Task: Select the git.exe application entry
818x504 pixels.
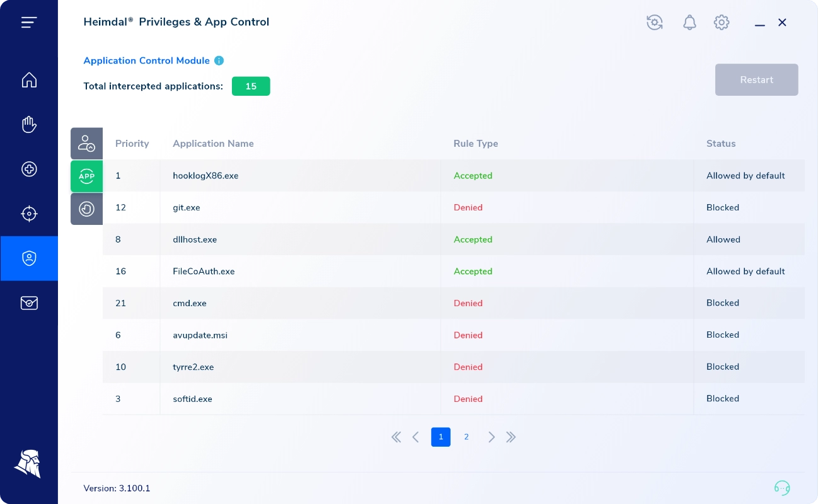Action: pos(187,207)
